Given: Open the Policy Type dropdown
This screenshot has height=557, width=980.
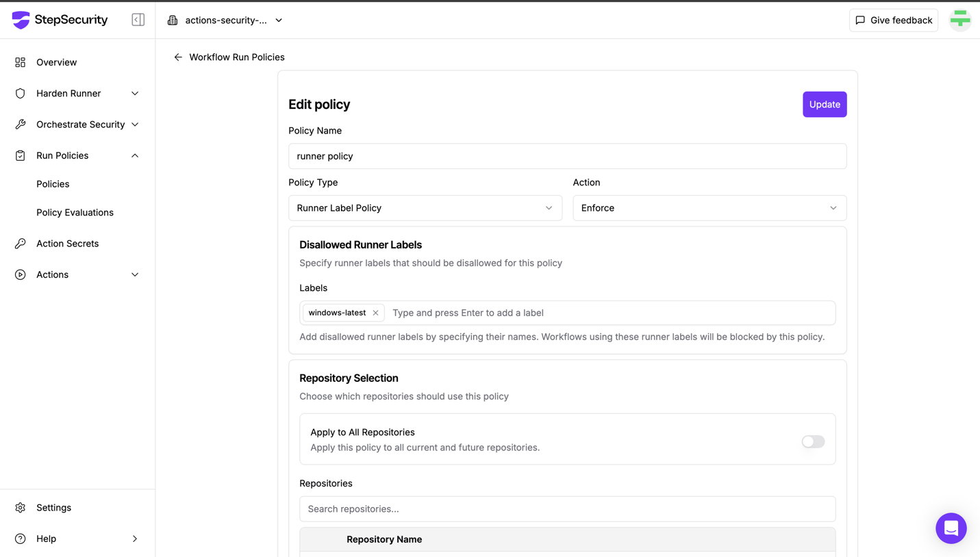Looking at the screenshot, I should (425, 208).
